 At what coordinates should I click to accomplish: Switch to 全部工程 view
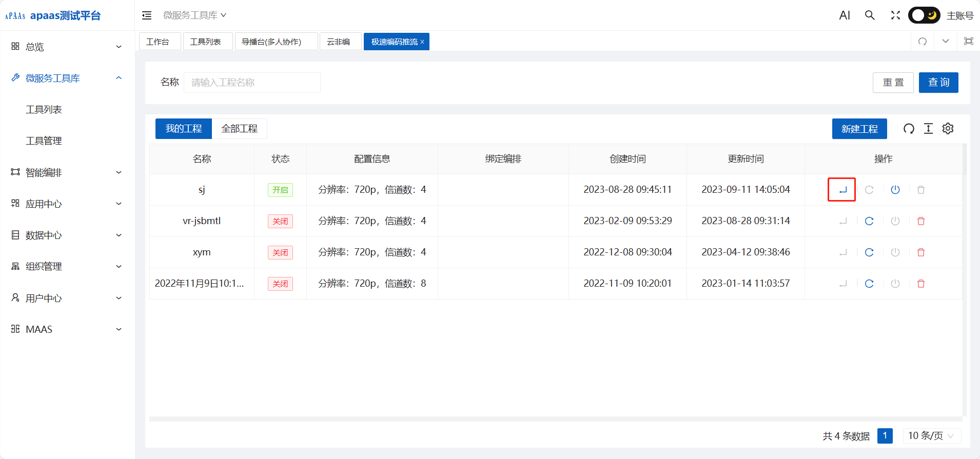pyautogui.click(x=239, y=129)
